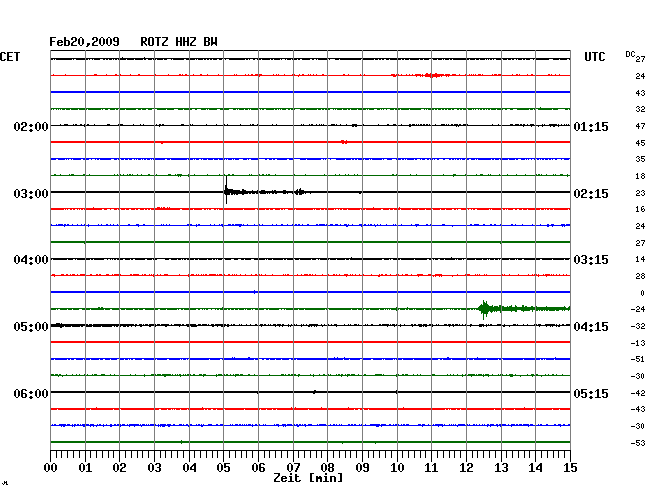Select the station label ROTZ HHZ BW
This screenshot has height=494, width=650.
(179, 42)
